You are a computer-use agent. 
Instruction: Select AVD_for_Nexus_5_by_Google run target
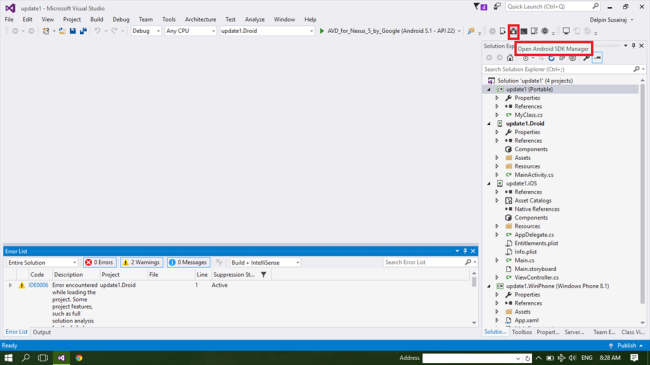coord(391,31)
